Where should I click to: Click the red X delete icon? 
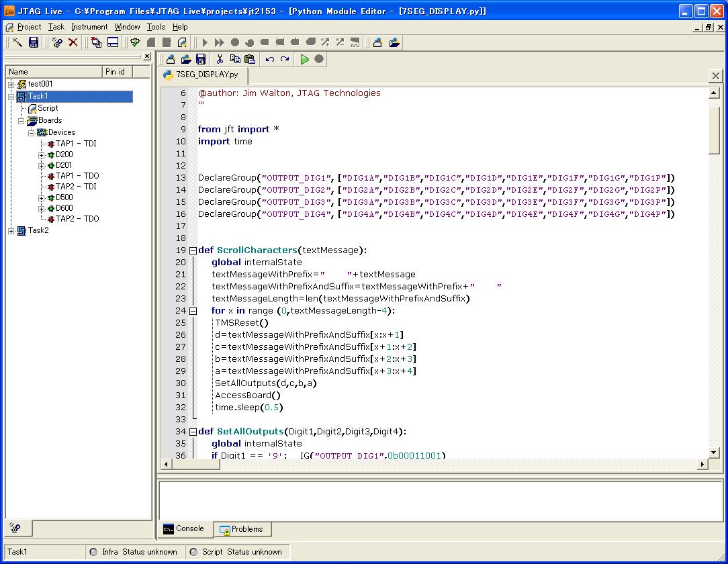click(x=73, y=43)
